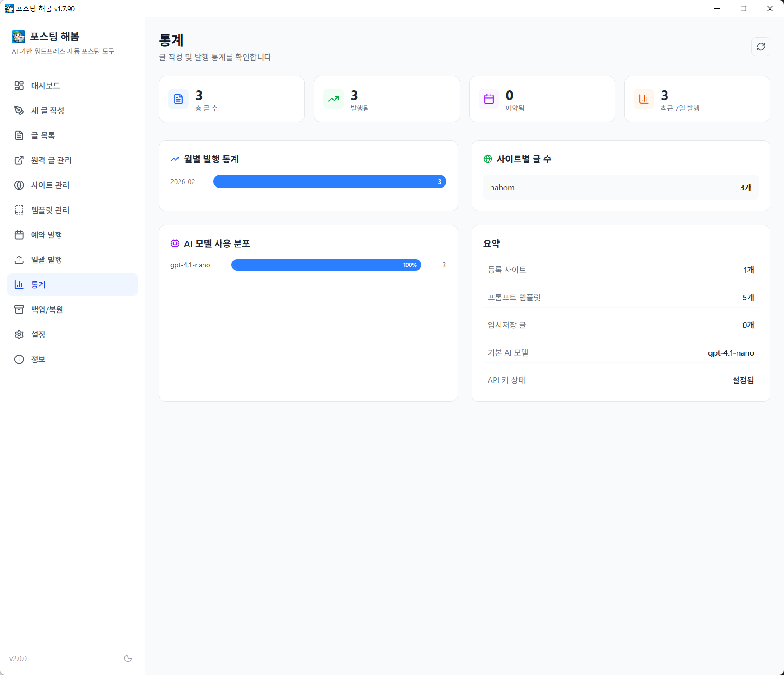The height and width of the screenshot is (675, 784).
Task: Click the 총 글 수 document card
Action: pos(231,99)
